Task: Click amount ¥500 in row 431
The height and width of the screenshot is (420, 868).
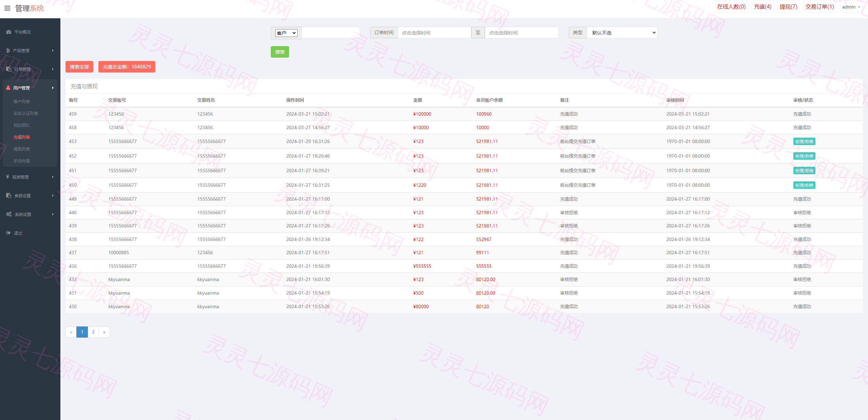Action: tap(418, 293)
